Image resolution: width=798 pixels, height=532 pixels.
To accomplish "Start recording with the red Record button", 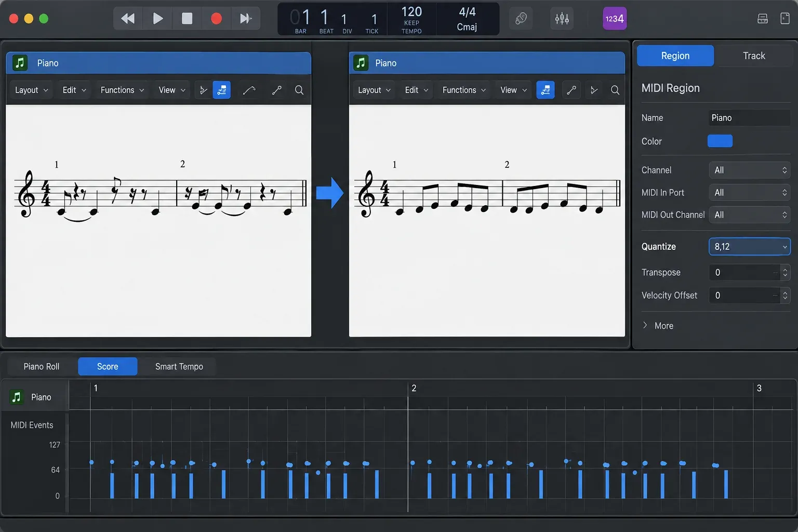I will pos(216,19).
